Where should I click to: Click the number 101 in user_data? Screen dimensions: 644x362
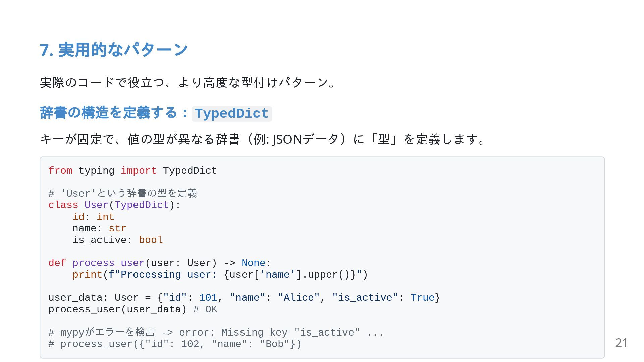tap(208, 298)
